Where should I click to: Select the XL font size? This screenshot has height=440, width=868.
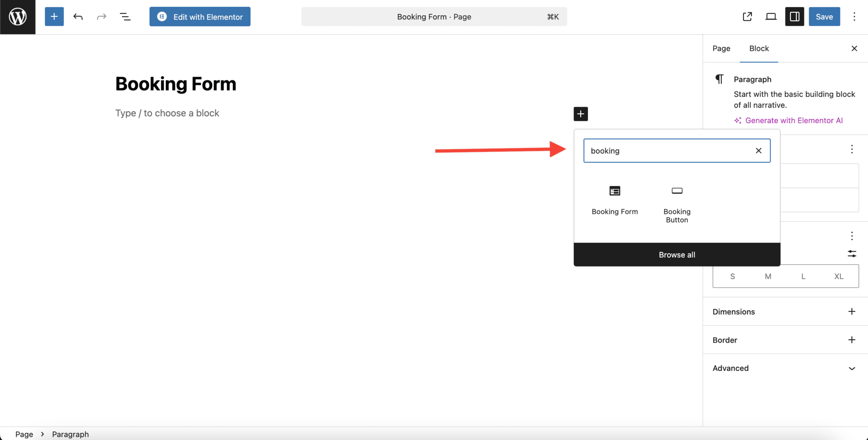click(x=838, y=276)
